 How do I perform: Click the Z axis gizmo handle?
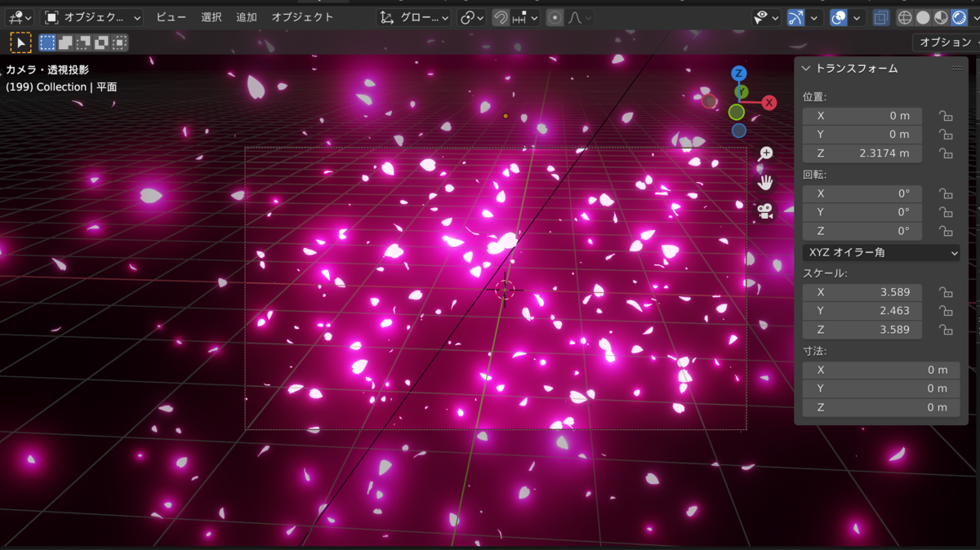(x=739, y=73)
